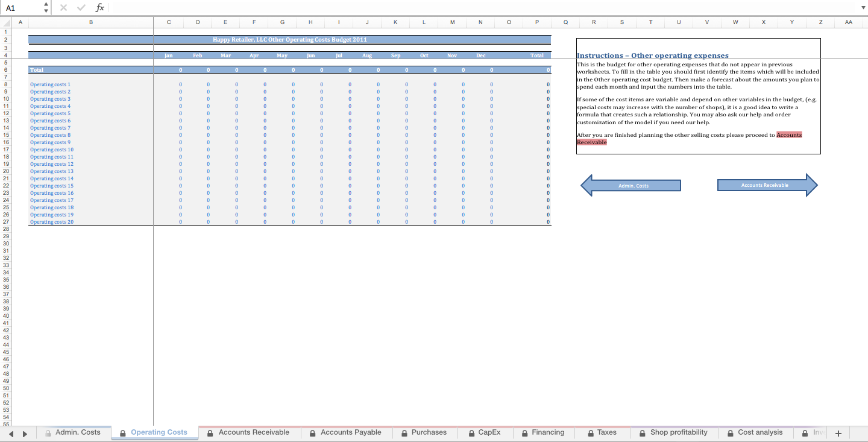Click the lock icon on the Purchases tab
The height and width of the screenshot is (442, 868).
404,432
